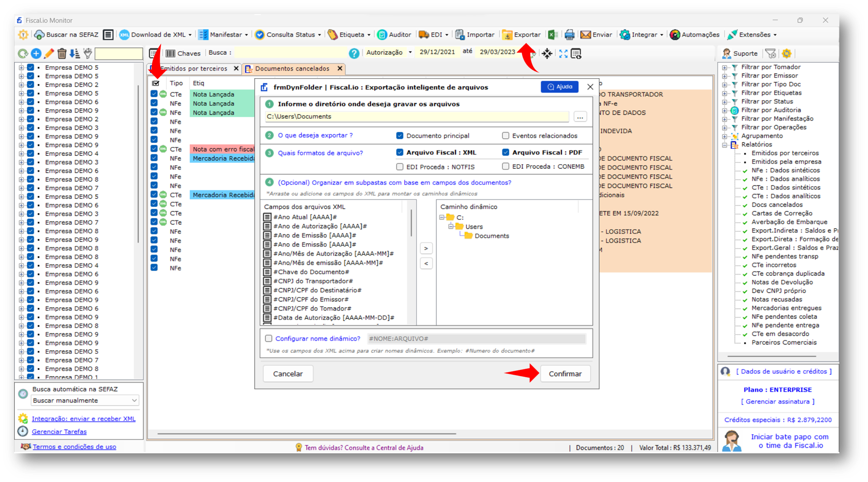Click the list icon left of Download de XML

click(x=108, y=34)
